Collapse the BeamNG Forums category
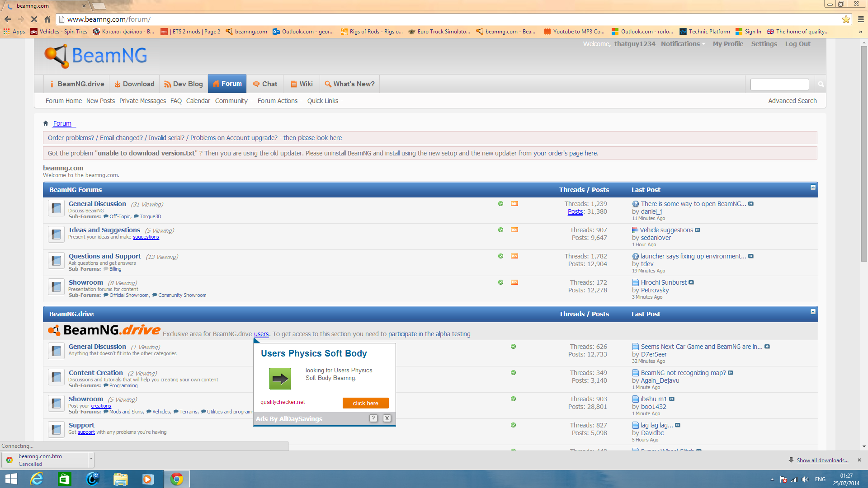Screen dimensions: 868x488 813,187
